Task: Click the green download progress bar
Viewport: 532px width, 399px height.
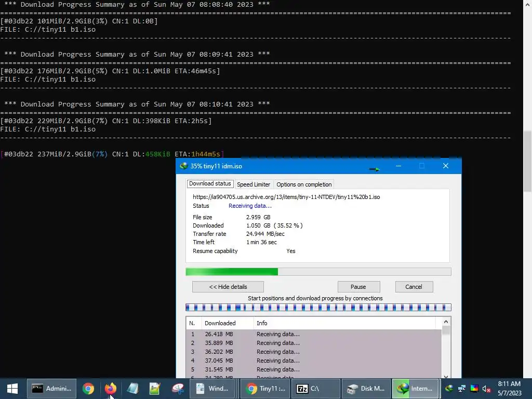Action: [x=318, y=272]
